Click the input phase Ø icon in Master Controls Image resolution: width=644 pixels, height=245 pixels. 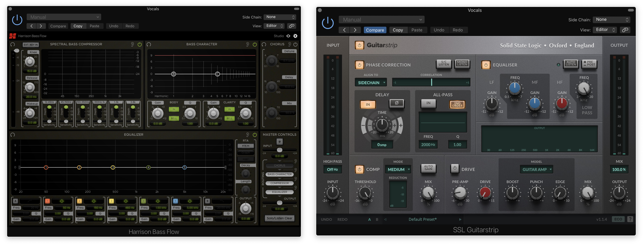tap(279, 142)
